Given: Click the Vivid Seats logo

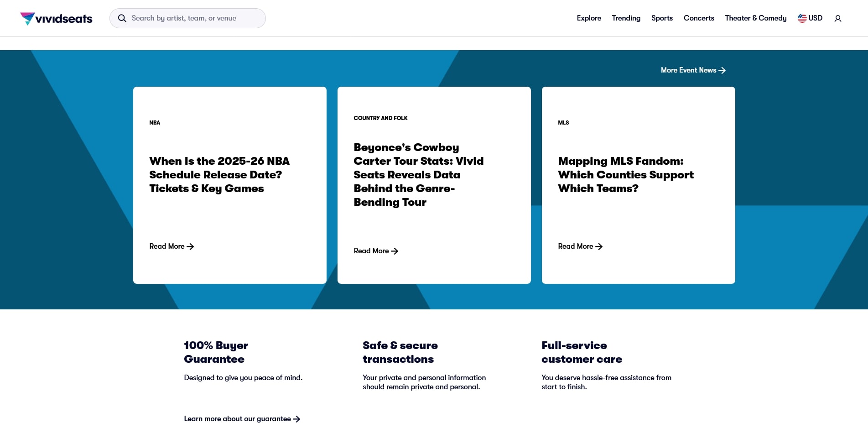Looking at the screenshot, I should (56, 18).
